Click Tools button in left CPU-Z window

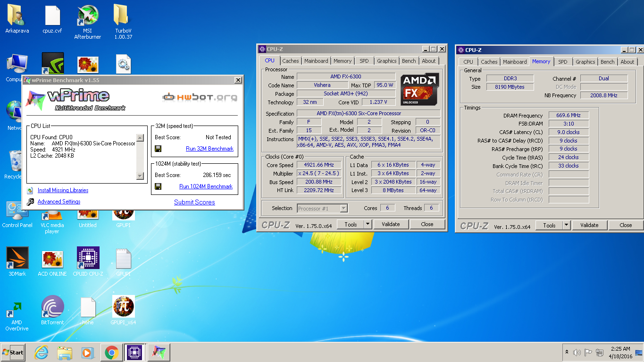(351, 224)
